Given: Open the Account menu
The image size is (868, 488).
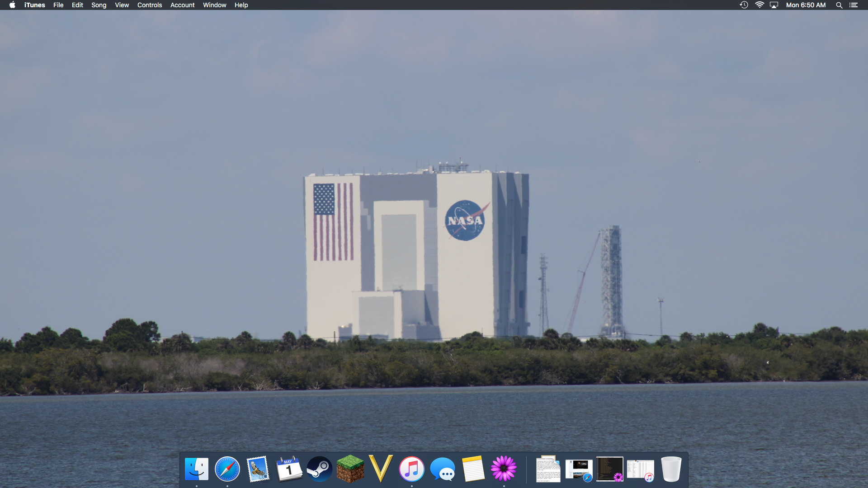Looking at the screenshot, I should coord(182,5).
